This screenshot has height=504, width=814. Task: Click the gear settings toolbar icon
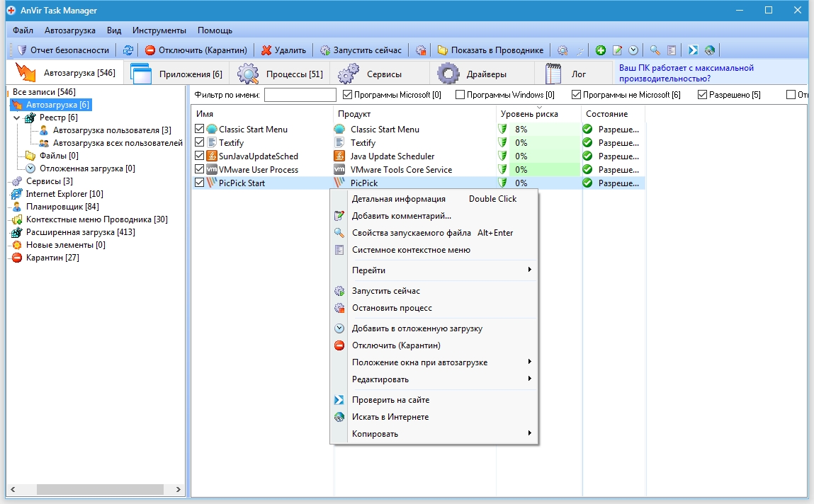(563, 50)
